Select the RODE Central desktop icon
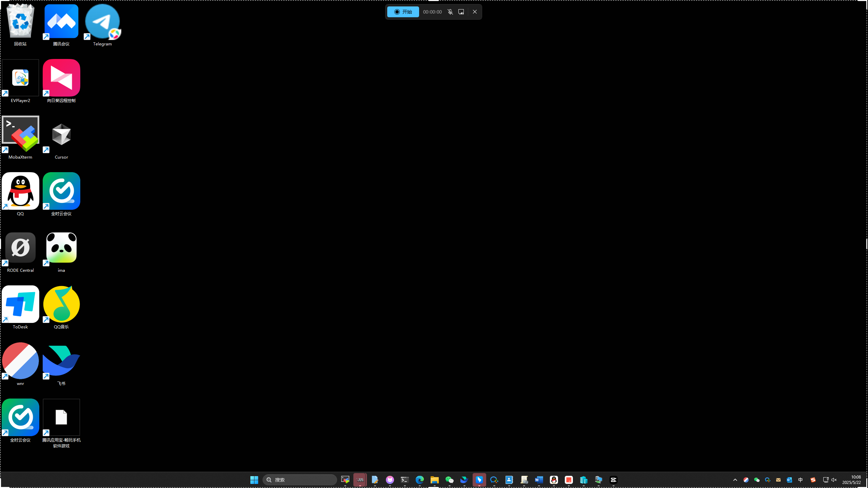 tap(20, 248)
